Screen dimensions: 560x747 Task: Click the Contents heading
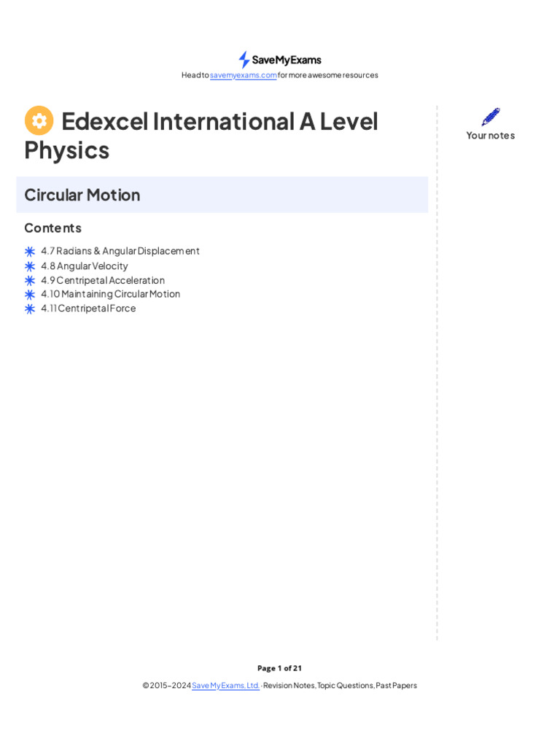click(x=53, y=228)
